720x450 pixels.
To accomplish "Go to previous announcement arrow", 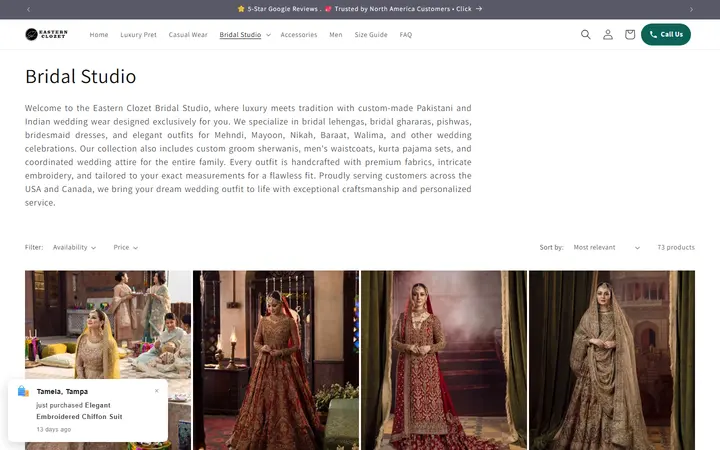I will [28, 9].
